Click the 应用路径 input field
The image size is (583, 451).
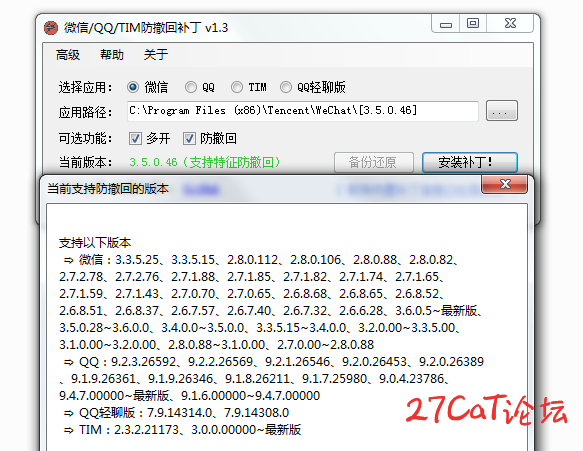coord(303,111)
